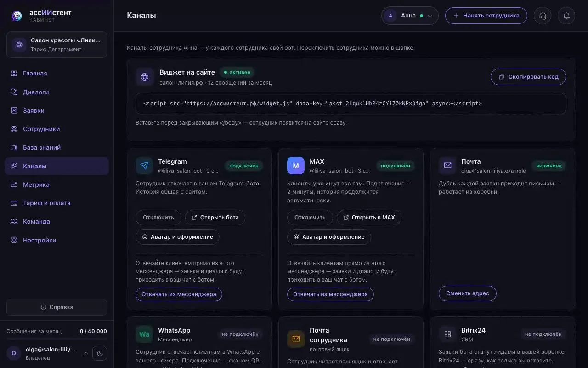Screen dimensions: 588x368
Task: Click the Виджет на сайте title
Action: pos(187,72)
